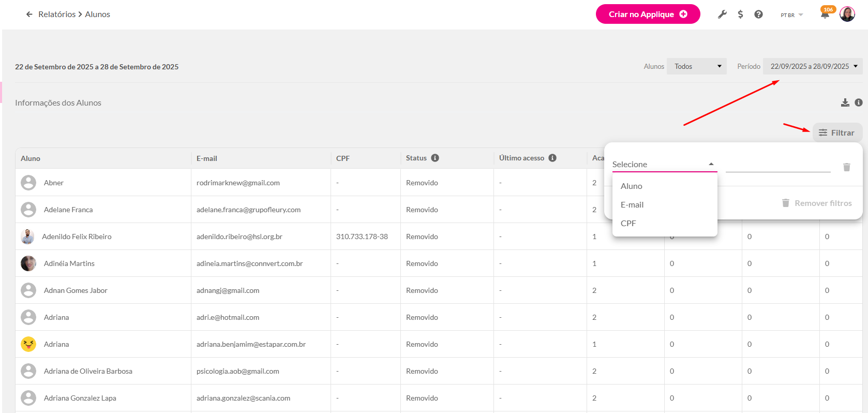
Task: Click the user profile avatar
Action: (x=847, y=14)
